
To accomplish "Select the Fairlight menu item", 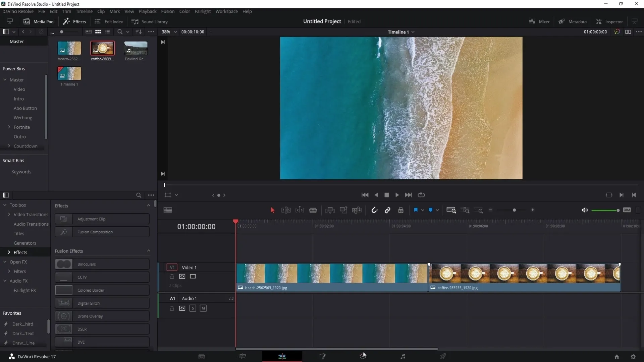I will (x=203, y=11).
